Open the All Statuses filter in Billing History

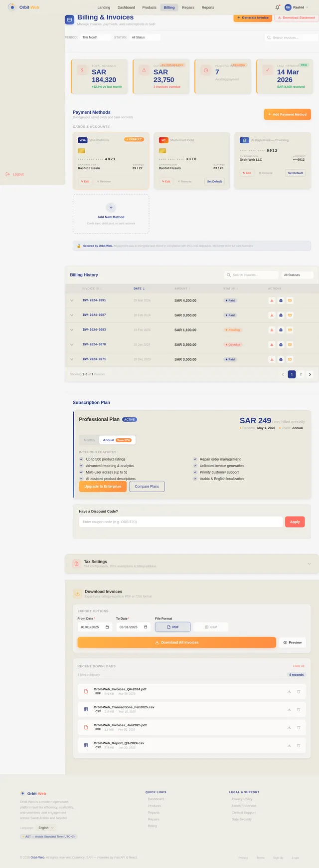pyautogui.click(x=298, y=275)
